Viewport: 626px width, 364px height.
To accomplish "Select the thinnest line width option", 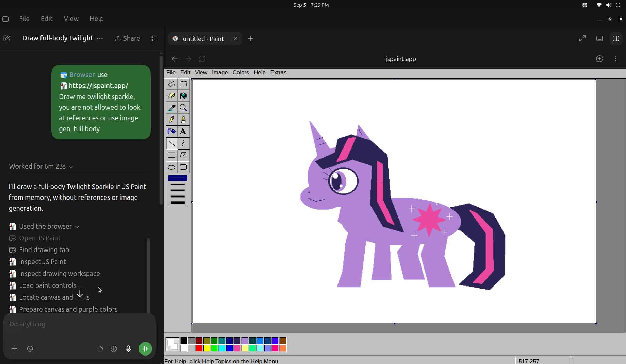I will pyautogui.click(x=178, y=178).
